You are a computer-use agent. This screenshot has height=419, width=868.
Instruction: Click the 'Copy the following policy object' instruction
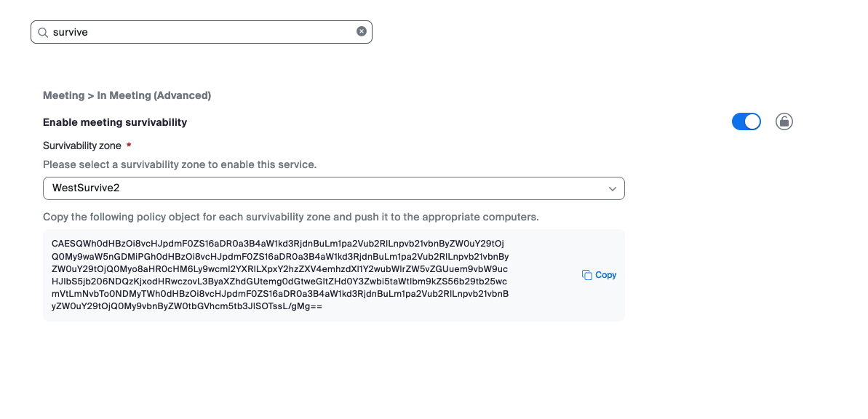[x=290, y=217]
